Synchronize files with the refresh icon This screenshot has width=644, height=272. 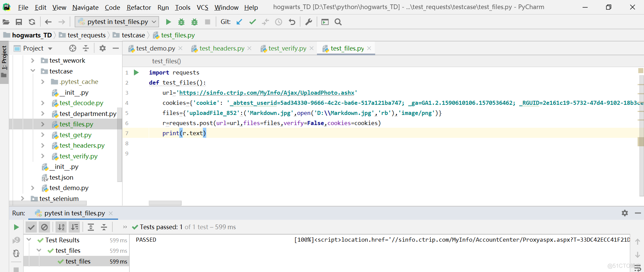coord(32,22)
